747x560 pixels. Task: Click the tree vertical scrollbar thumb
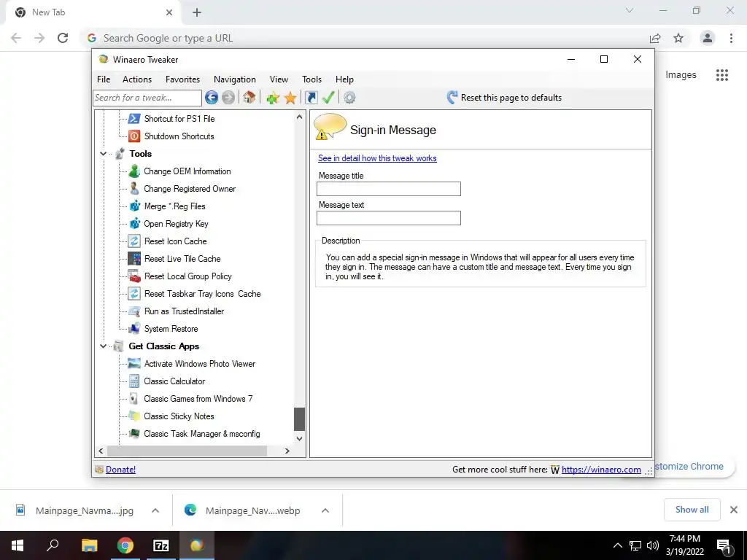(299, 419)
